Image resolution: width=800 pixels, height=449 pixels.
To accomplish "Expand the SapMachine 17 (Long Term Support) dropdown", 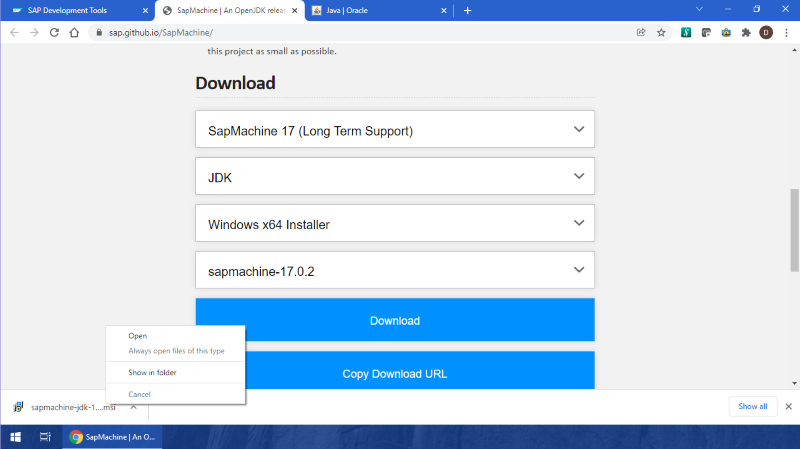I will tap(395, 129).
